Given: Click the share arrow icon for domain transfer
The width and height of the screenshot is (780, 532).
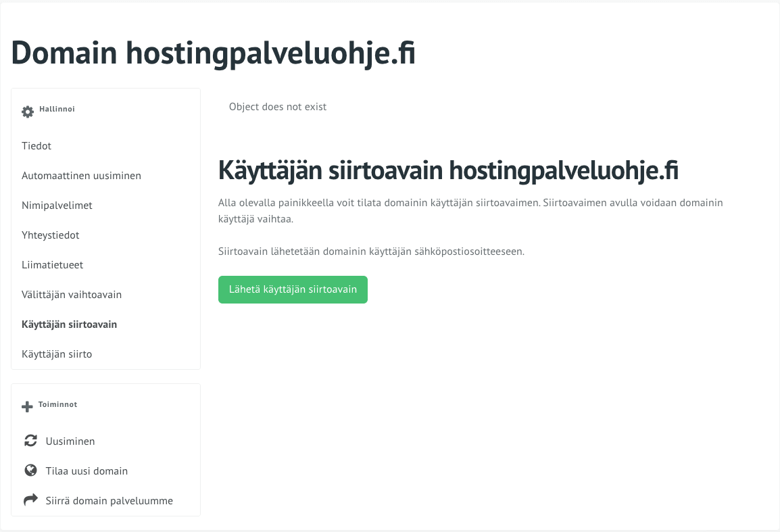Looking at the screenshot, I should [x=30, y=500].
